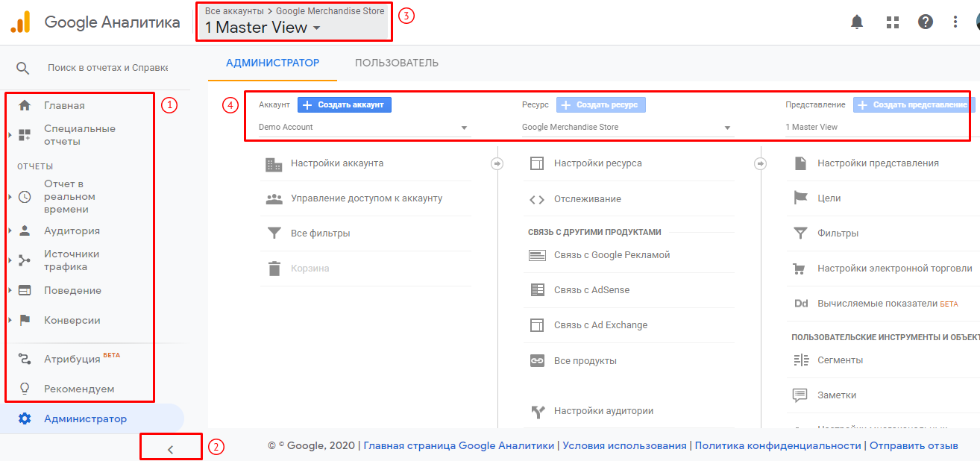Click the Dd icon for Вычисляемые показатели
This screenshot has width=980, height=461.
[801, 304]
